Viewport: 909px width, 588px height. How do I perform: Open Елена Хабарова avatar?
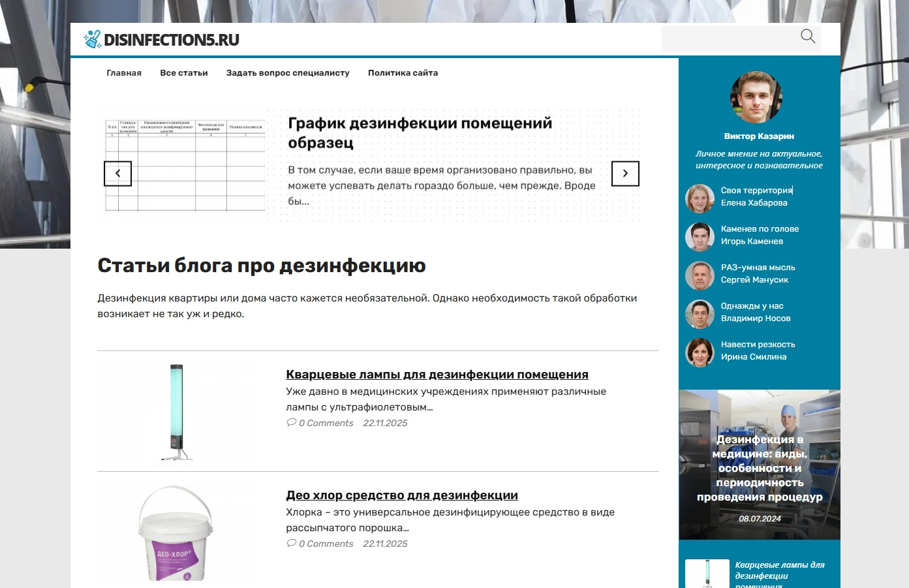tap(700, 198)
